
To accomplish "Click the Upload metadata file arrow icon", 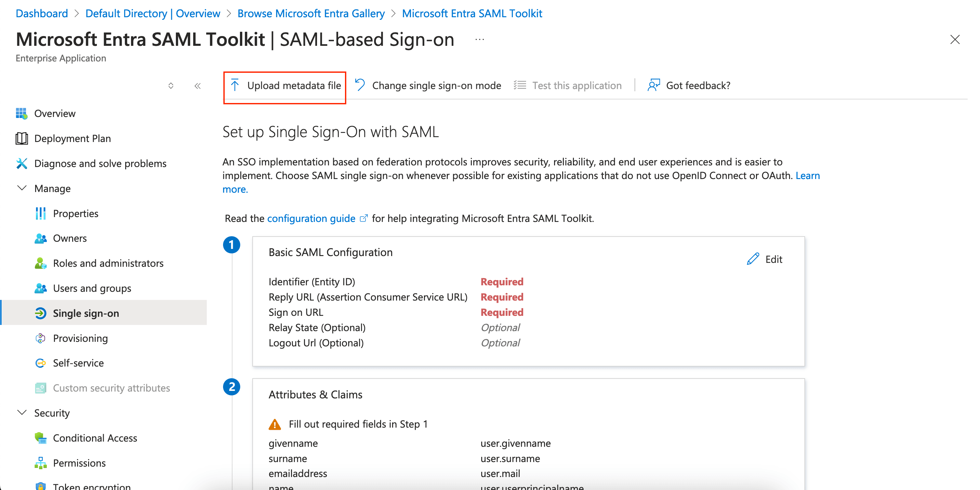I will (235, 85).
